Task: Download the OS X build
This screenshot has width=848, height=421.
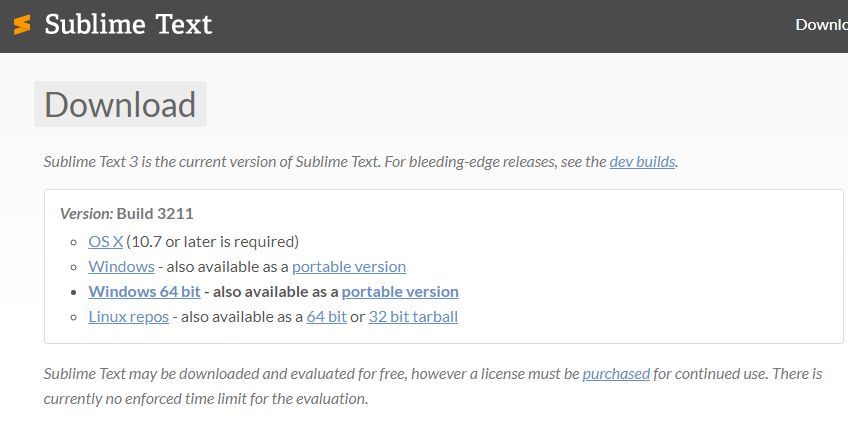Action: 105,241
